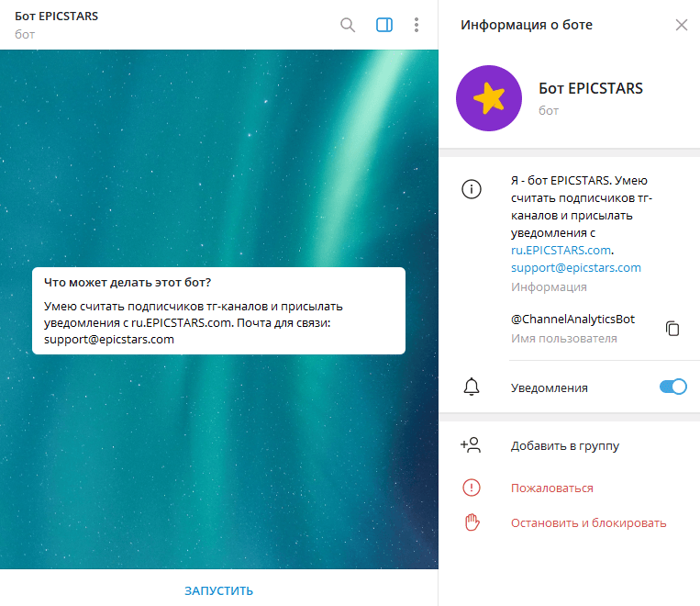Disable the Уведомления toggle switch

[672, 387]
